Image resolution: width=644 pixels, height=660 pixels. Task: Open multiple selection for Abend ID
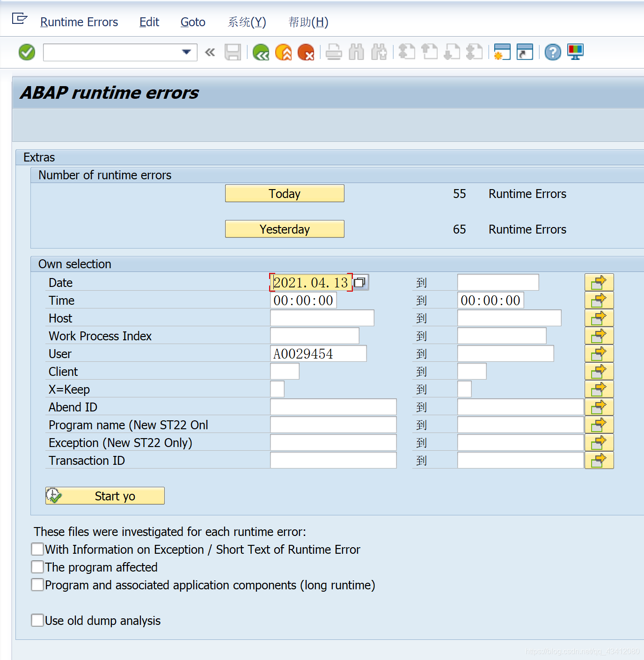coord(599,407)
